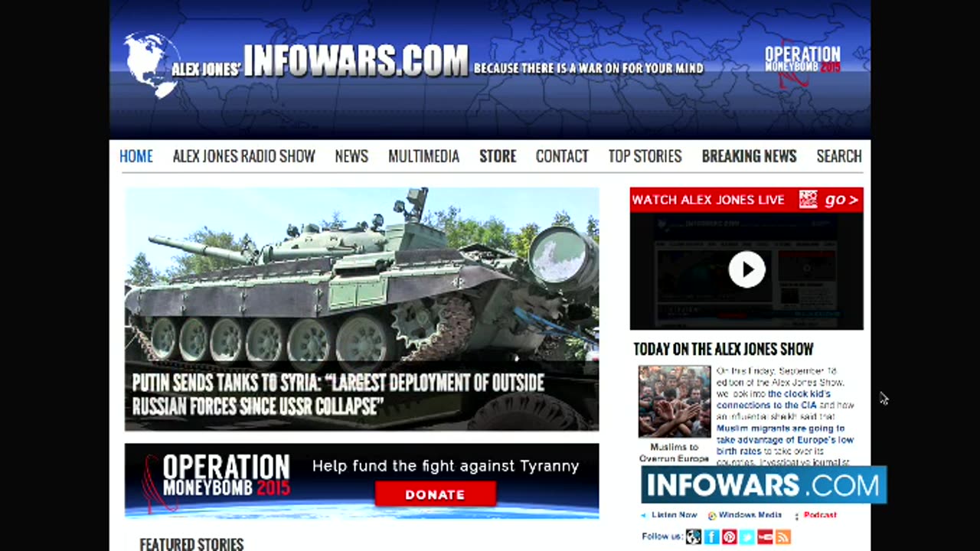
Task: Click the Help fund the fight against Tyranny text
Action: point(446,466)
